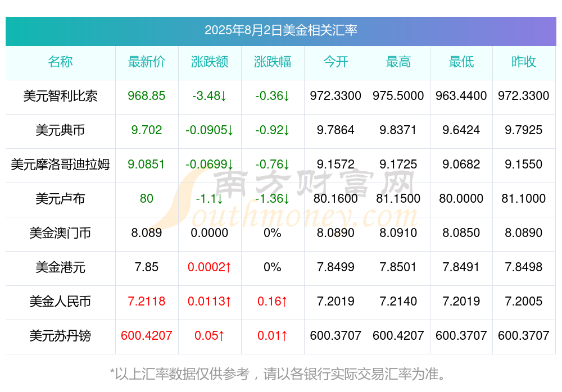Viewport: 562px width, 392px height.
Task: Click the high value 81.1500
Action: [x=398, y=198]
